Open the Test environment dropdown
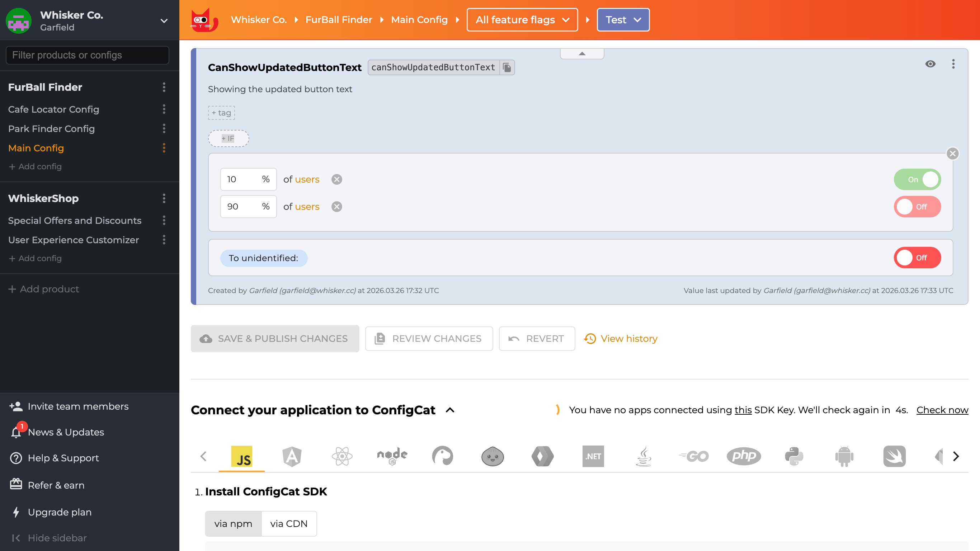The width and height of the screenshot is (980, 551). 623,20
